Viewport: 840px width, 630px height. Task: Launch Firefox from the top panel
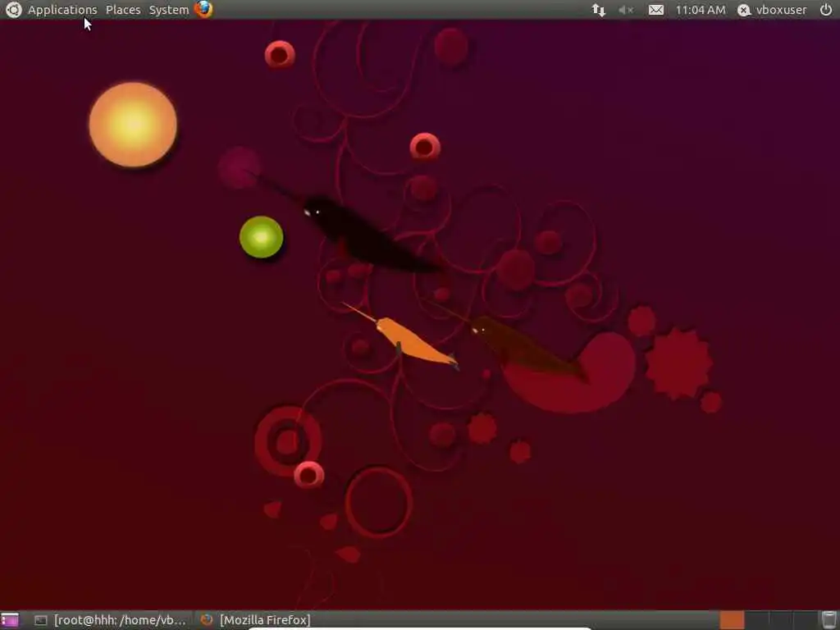pyautogui.click(x=203, y=9)
